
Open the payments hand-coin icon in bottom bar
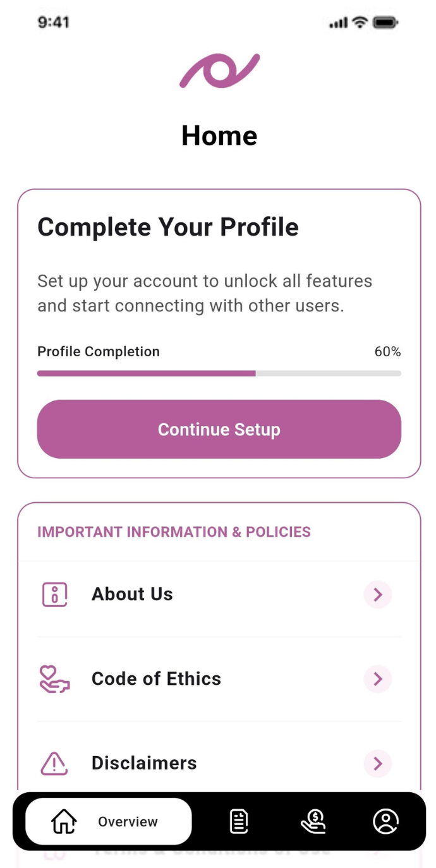pyautogui.click(x=313, y=822)
